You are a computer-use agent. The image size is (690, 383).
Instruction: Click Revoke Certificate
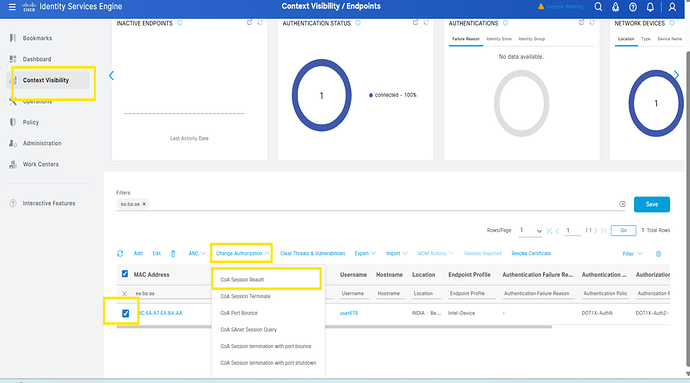531,254
